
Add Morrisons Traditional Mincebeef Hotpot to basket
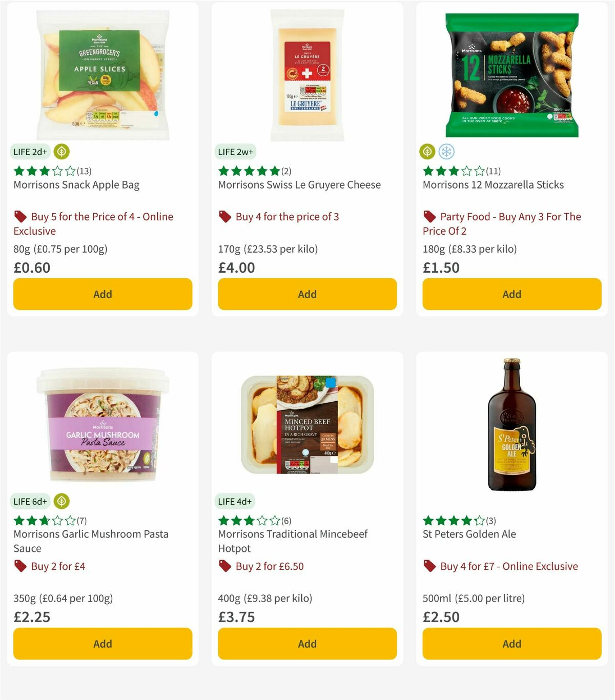[306, 644]
